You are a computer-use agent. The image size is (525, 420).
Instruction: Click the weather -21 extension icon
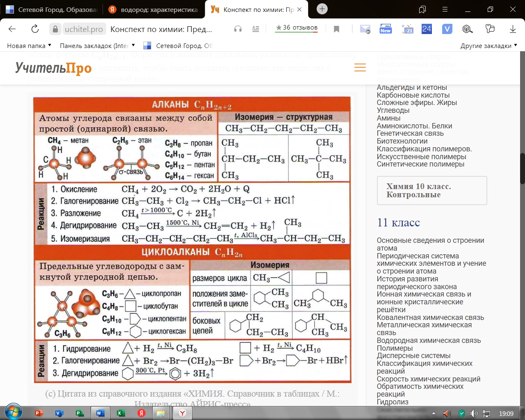[407, 29]
